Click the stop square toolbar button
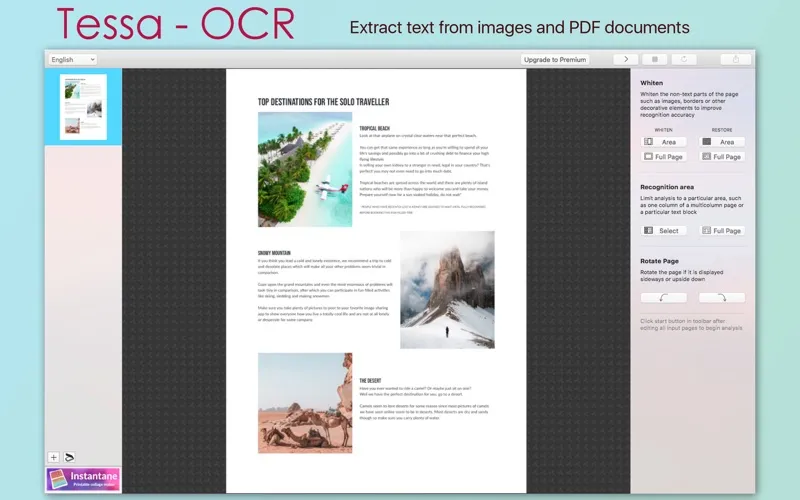Image resolution: width=800 pixels, height=500 pixels. coord(655,59)
